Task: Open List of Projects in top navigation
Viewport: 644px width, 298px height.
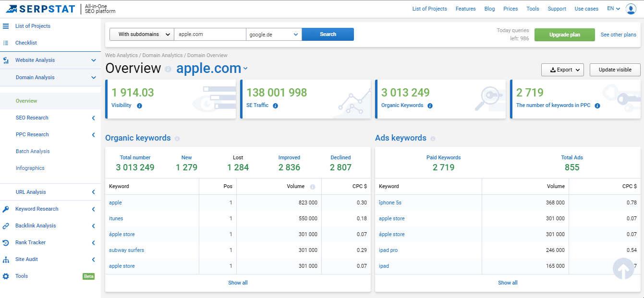Action: point(429,9)
